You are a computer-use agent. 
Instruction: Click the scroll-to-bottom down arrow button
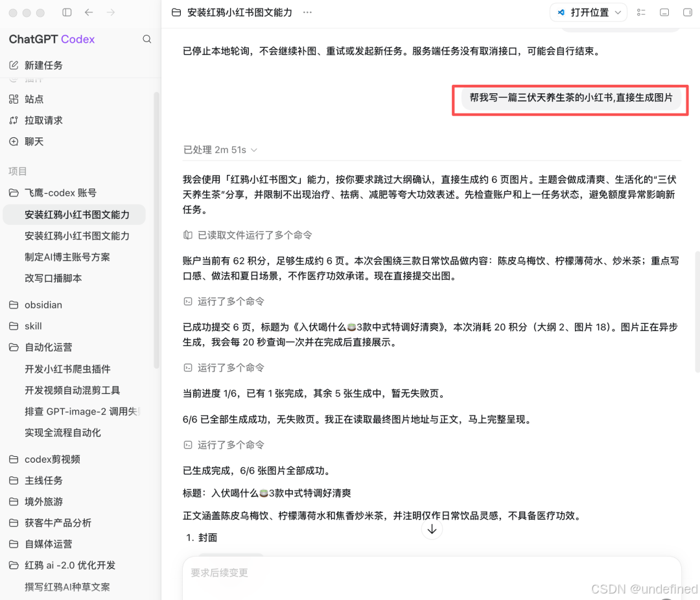[432, 529]
